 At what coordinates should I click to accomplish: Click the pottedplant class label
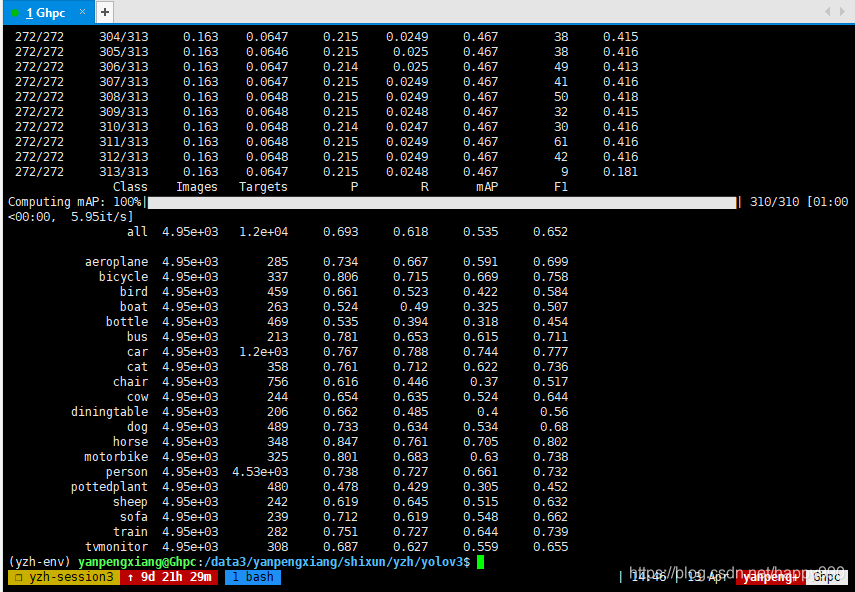(109, 487)
